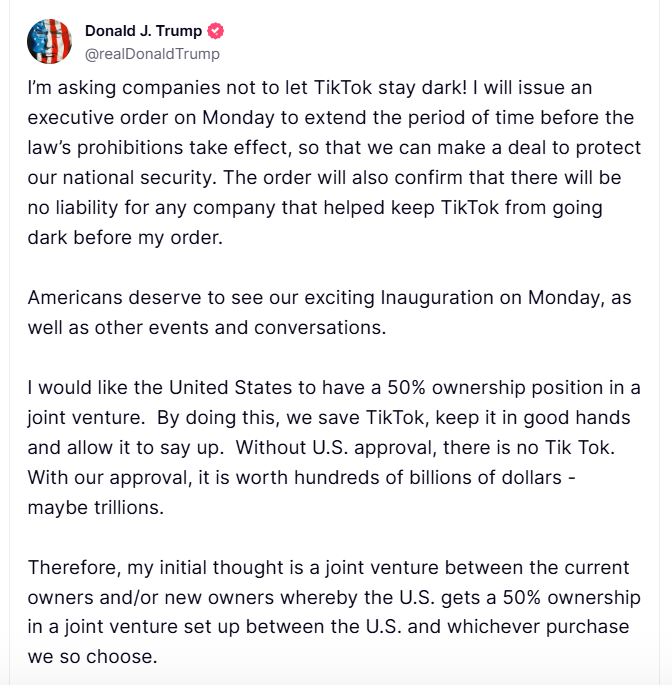Click the word "executive" in the post

point(70,117)
